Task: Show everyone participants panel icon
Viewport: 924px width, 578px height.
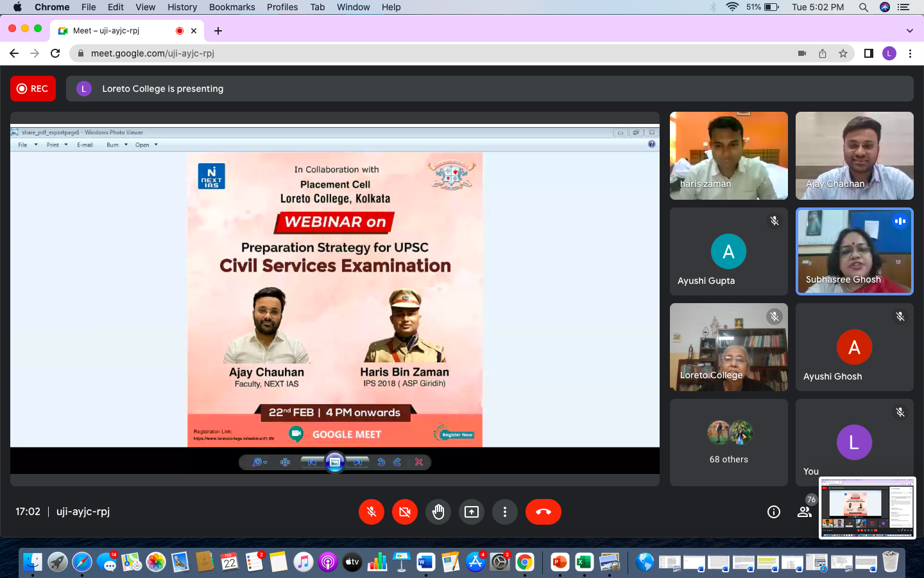Action: (804, 512)
